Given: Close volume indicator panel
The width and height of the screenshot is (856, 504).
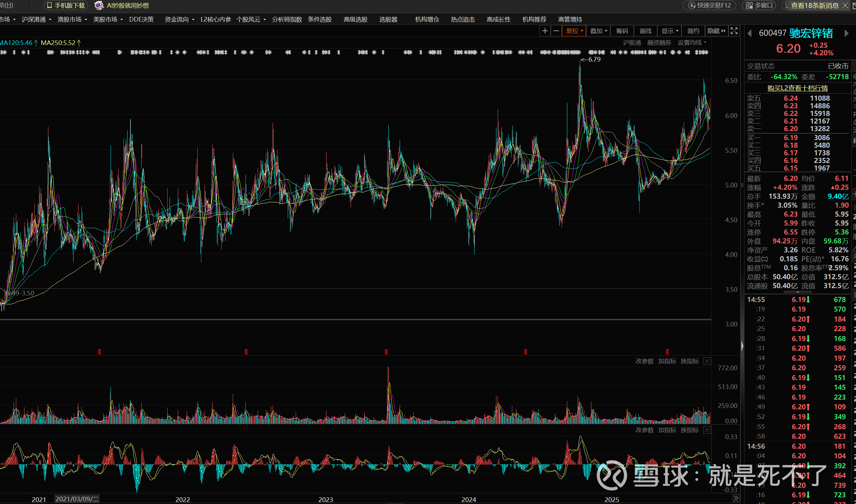Looking at the screenshot, I should pyautogui.click(x=707, y=361).
